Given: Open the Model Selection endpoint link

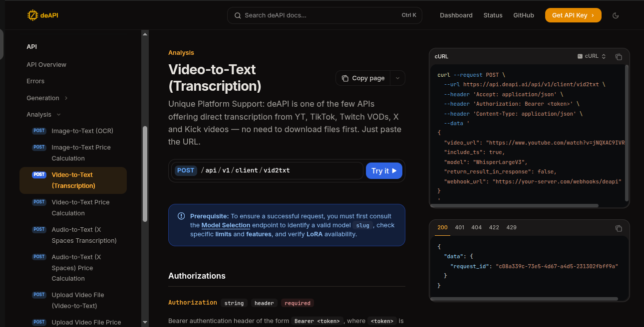Looking at the screenshot, I should coord(226,225).
